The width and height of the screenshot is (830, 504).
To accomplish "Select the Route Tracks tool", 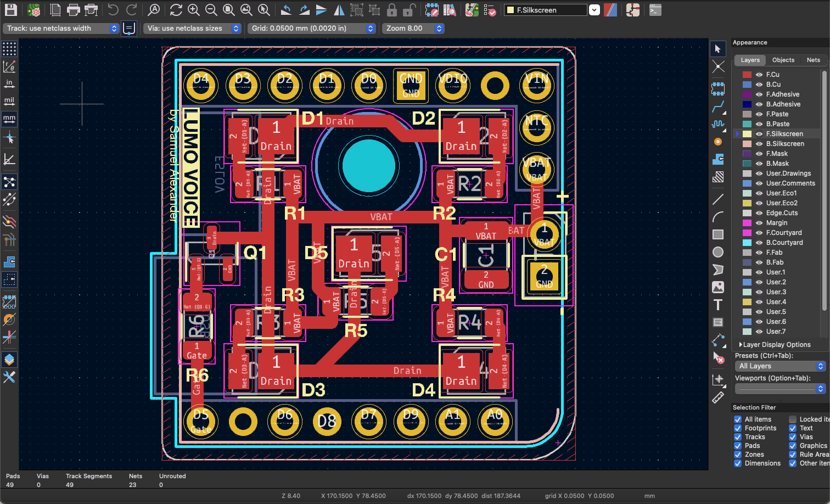I will 718,106.
